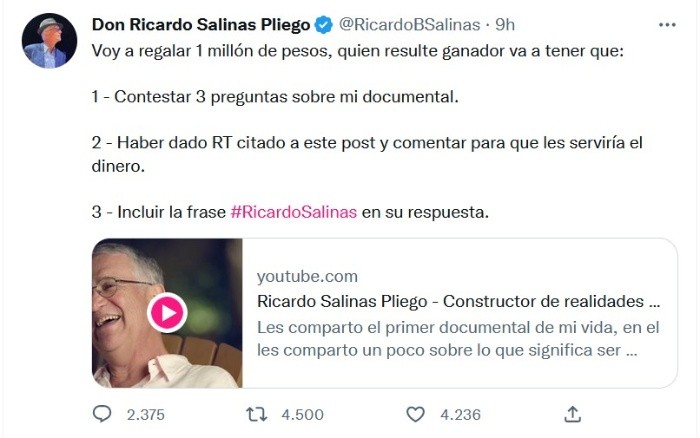
Task: View the 4.236 likes count
Action: pos(460,415)
